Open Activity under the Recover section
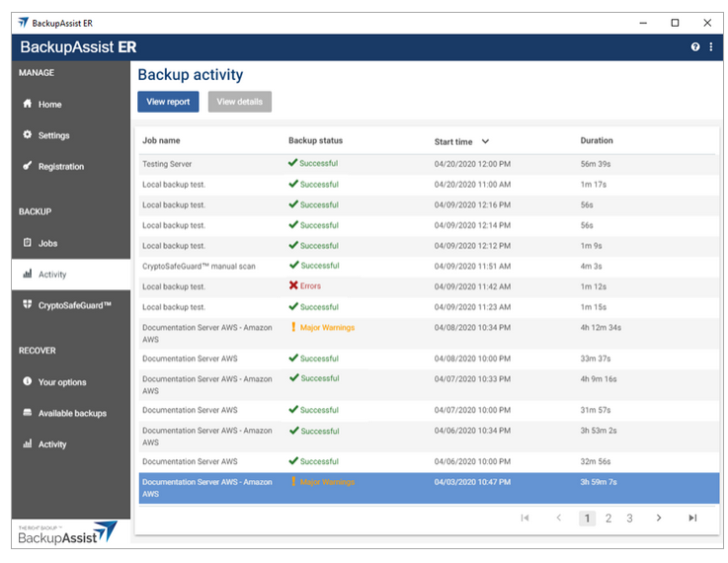728x563 pixels. pos(52,444)
